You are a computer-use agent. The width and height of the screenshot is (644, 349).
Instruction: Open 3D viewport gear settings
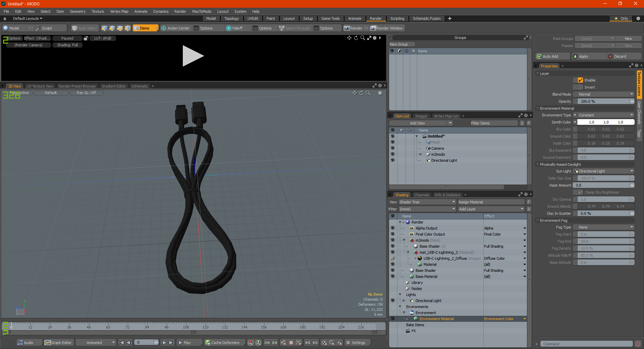point(380,93)
